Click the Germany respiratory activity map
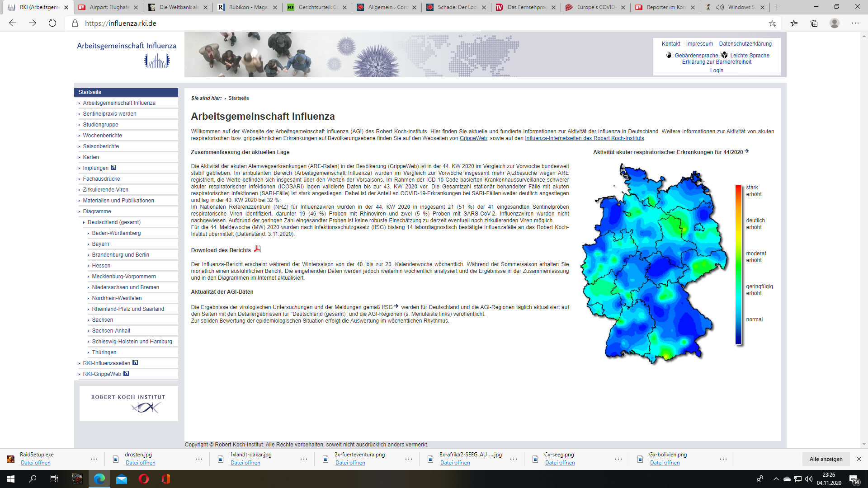Viewport: 868px width, 488px height. point(653,264)
